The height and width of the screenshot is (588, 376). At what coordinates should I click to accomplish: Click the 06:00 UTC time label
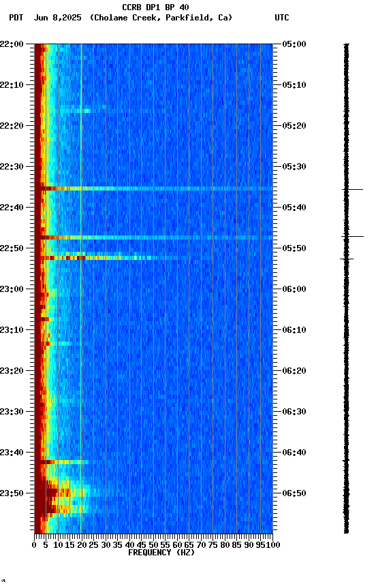point(294,289)
